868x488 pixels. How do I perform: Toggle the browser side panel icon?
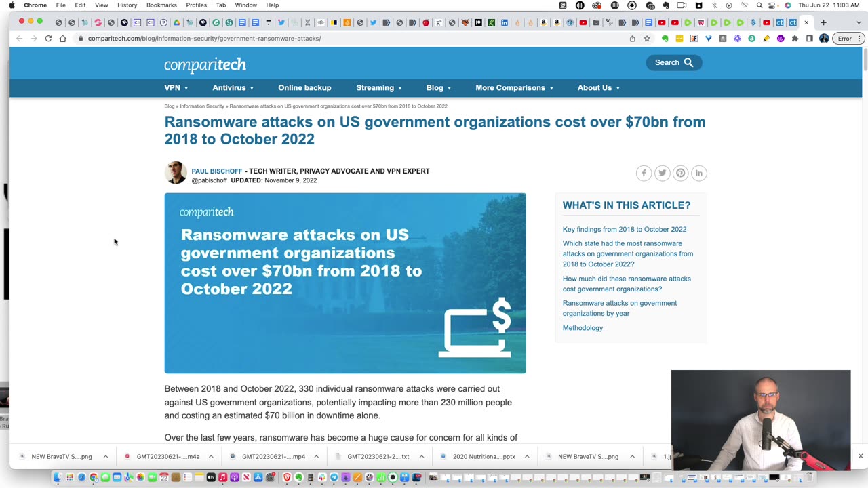point(809,39)
